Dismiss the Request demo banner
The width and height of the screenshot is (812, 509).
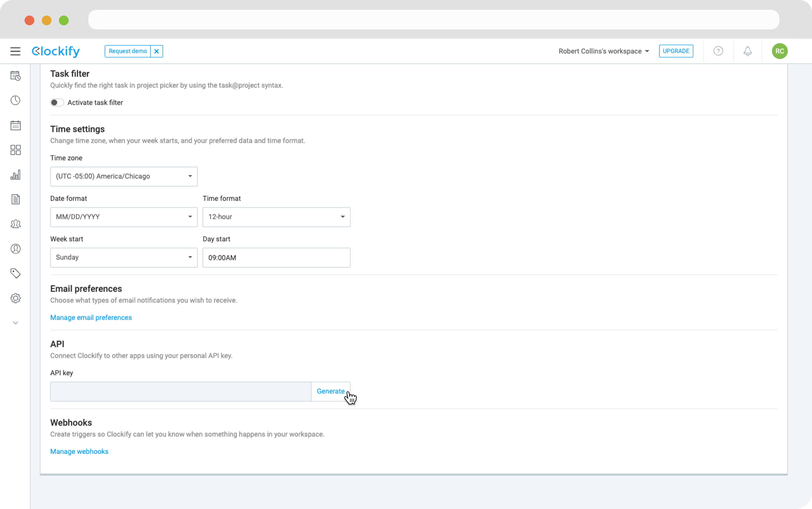(156, 51)
